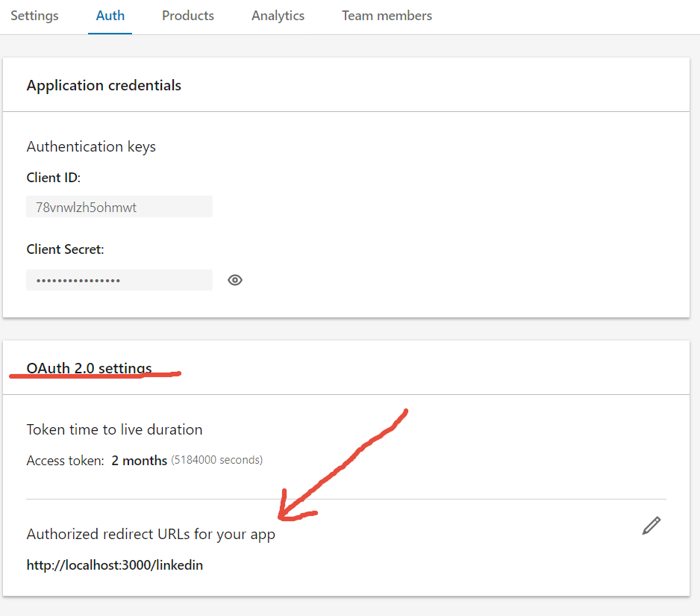Click the Token time to live duration text
Viewport: 700px width, 616px height.
[114, 429]
